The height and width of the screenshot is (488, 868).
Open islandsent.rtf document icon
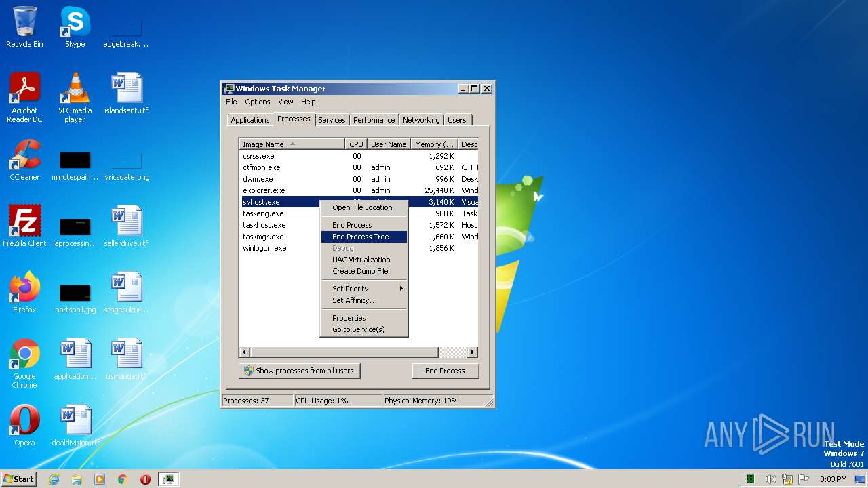click(x=126, y=94)
